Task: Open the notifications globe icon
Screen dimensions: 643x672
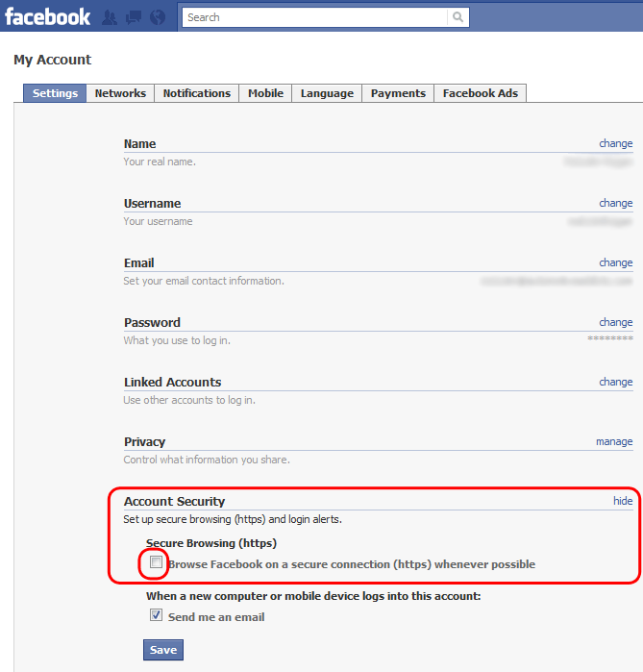Action: [157, 17]
